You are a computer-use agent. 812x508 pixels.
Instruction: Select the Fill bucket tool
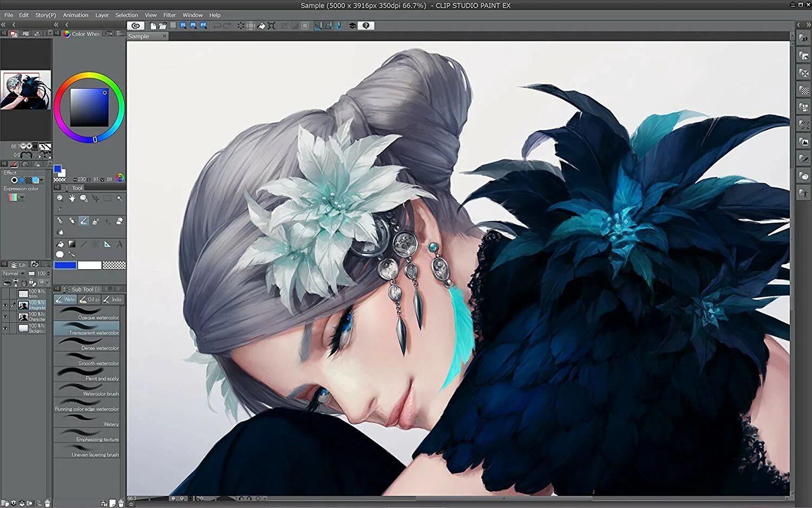pyautogui.click(x=60, y=244)
